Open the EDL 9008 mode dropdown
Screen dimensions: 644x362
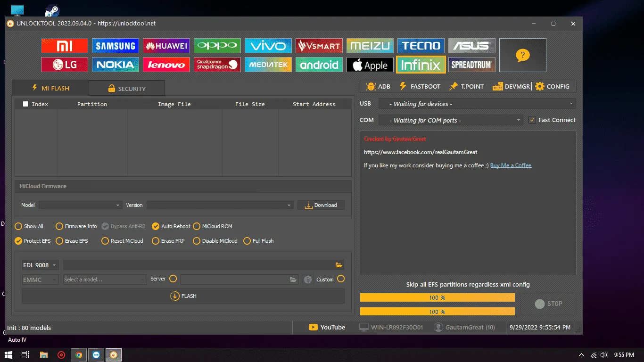pos(40,265)
